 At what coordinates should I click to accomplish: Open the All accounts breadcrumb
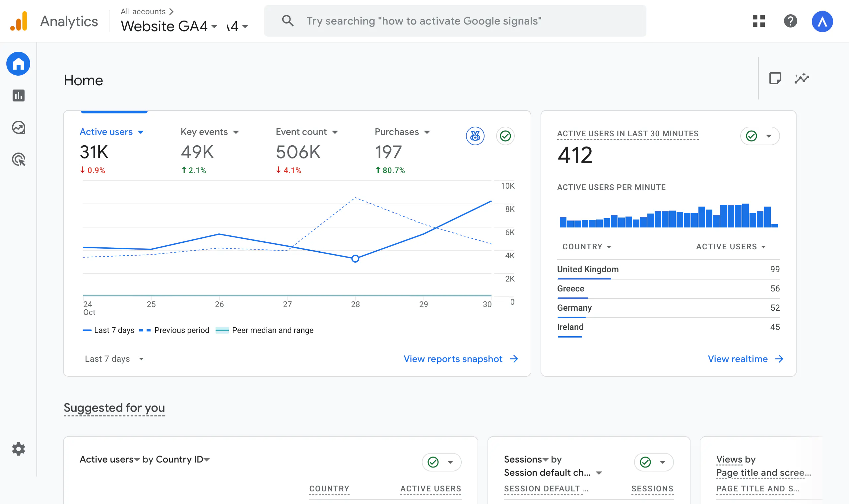(x=144, y=11)
